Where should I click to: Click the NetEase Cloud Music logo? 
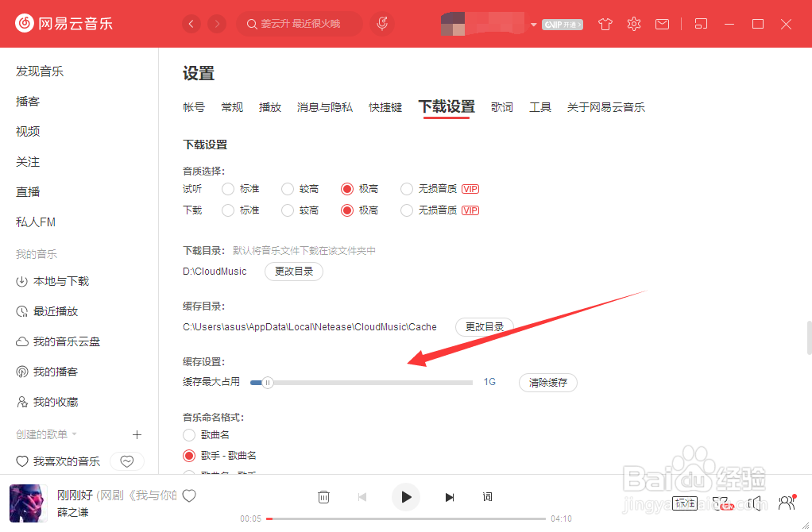click(x=64, y=23)
